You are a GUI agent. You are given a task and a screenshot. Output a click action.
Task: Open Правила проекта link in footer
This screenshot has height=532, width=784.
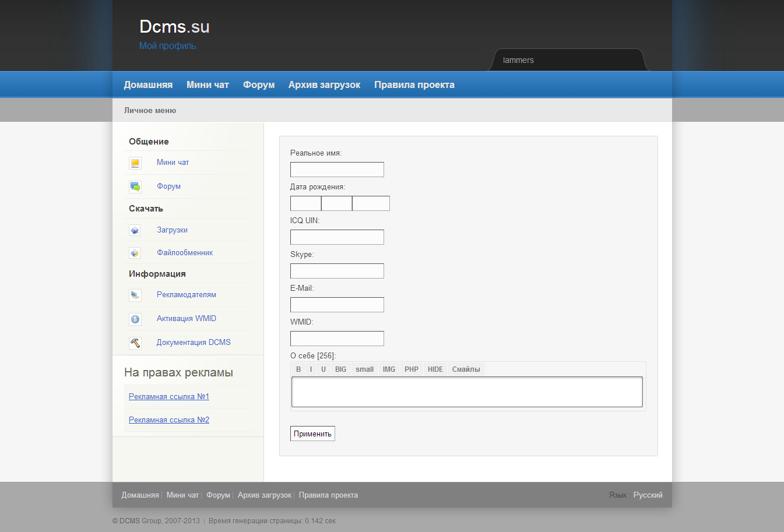[328, 495]
